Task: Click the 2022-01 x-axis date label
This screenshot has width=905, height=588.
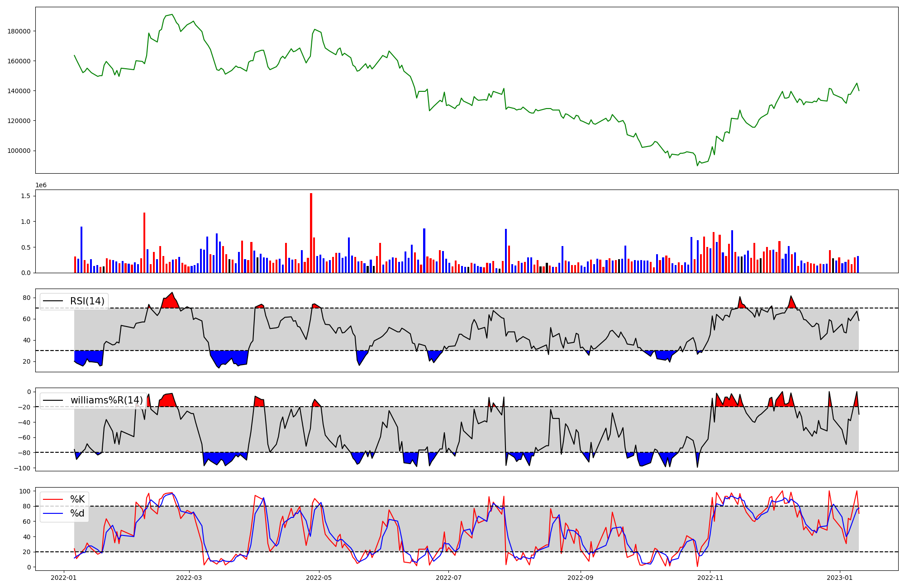Action: 64,577
